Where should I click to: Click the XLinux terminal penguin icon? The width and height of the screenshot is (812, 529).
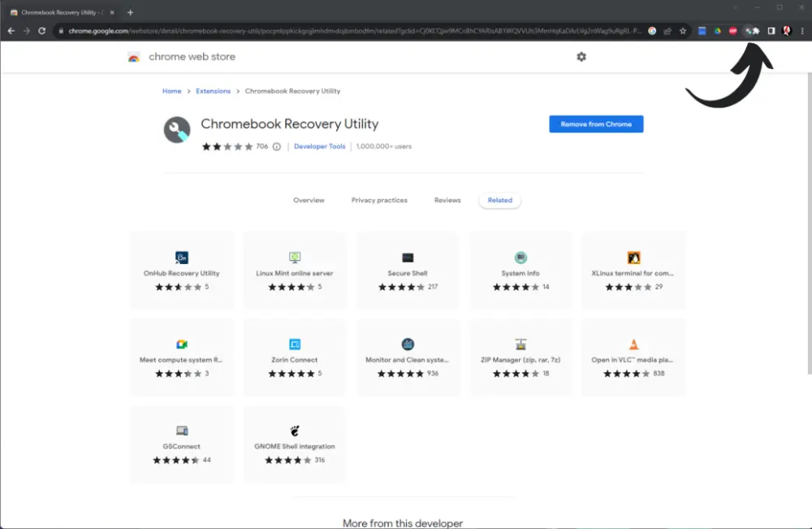tap(633, 258)
